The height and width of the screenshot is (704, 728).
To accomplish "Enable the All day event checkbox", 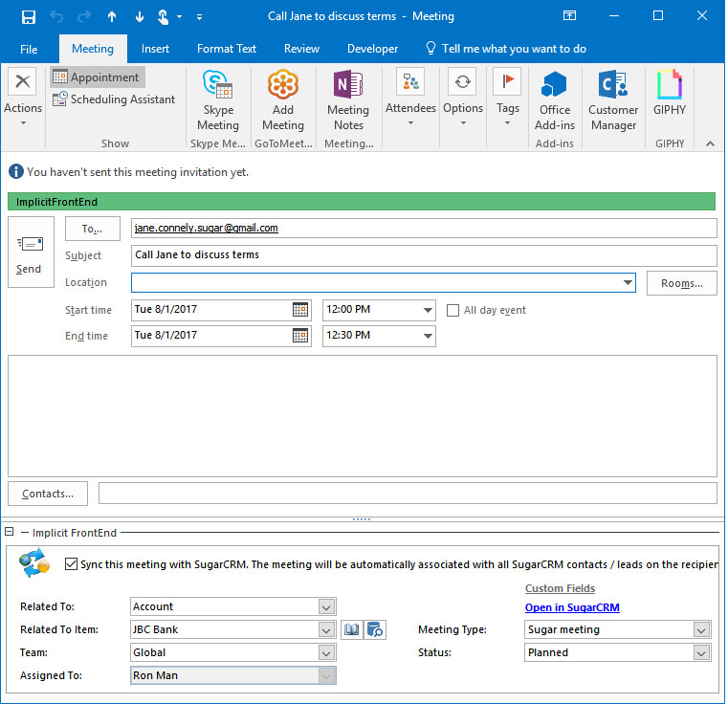I will click(453, 310).
